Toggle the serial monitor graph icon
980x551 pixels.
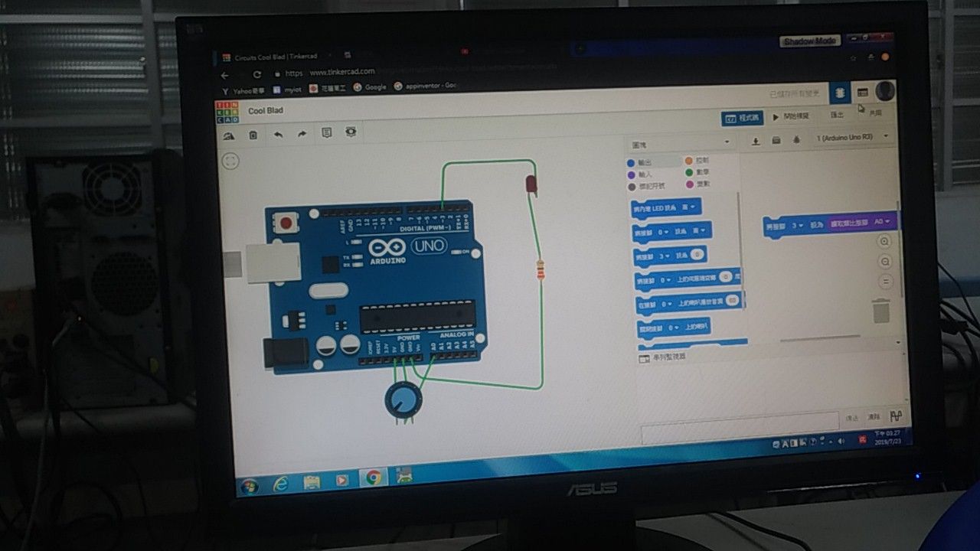(895, 416)
